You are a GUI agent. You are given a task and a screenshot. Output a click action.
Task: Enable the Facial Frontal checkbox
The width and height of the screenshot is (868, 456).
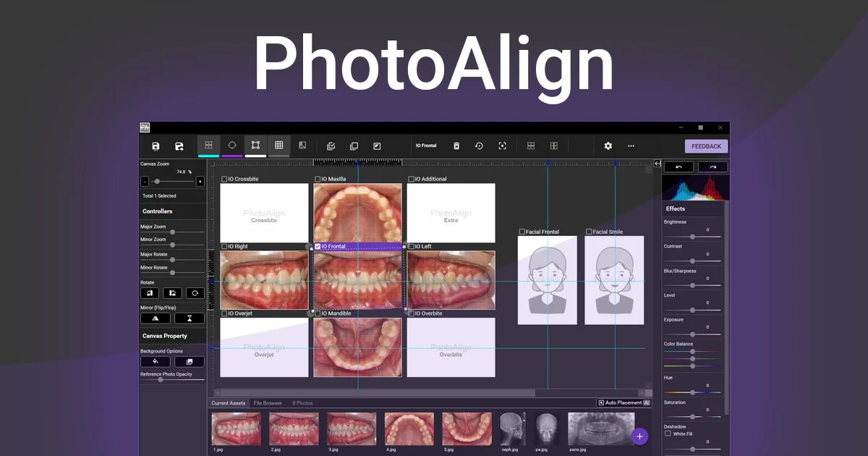tap(522, 232)
